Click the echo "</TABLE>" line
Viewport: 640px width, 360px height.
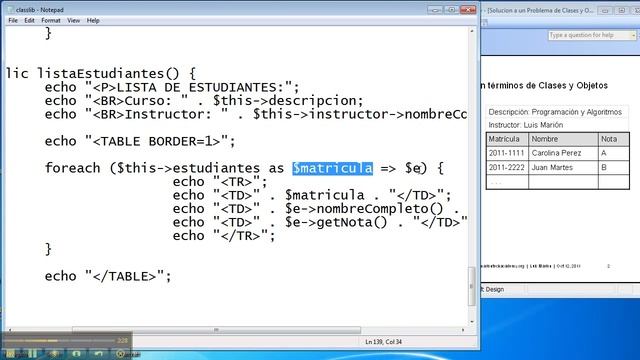[x=108, y=276]
